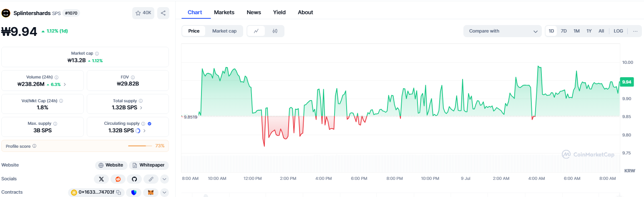Open the Markets tab
The image size is (644, 197).
[224, 13]
